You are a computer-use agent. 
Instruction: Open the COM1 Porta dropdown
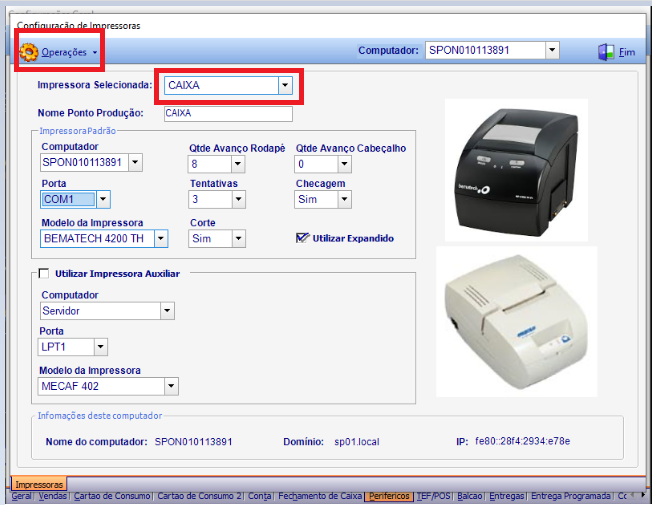(x=103, y=199)
